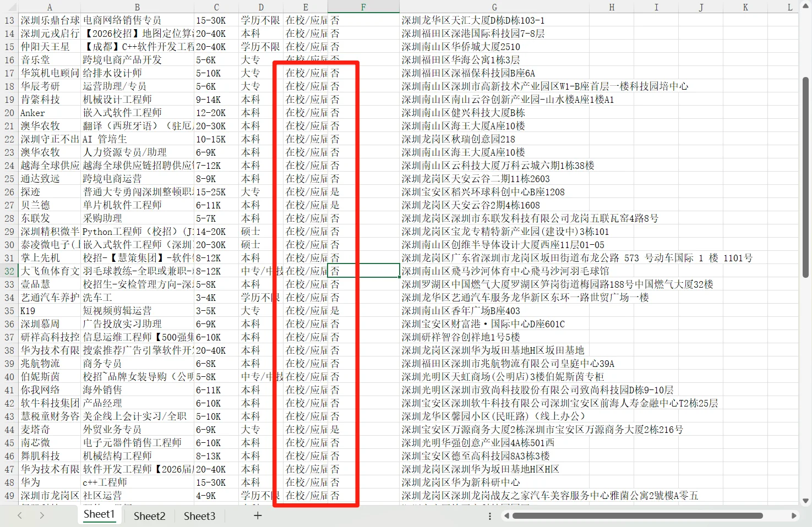Screen dimensions: 812x527
Task: Select the job cell '外贸业务专员'
Action: pyautogui.click(x=138, y=430)
